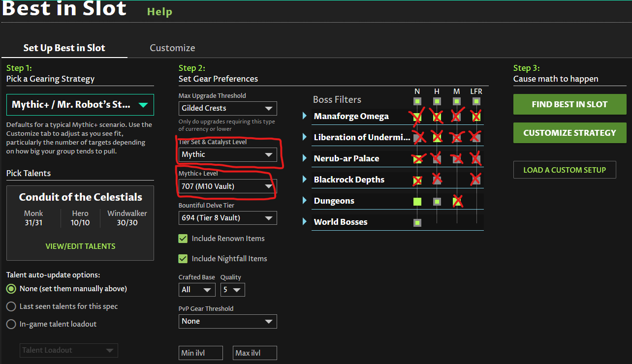Toggle the LFR column header filter square

coord(476,101)
